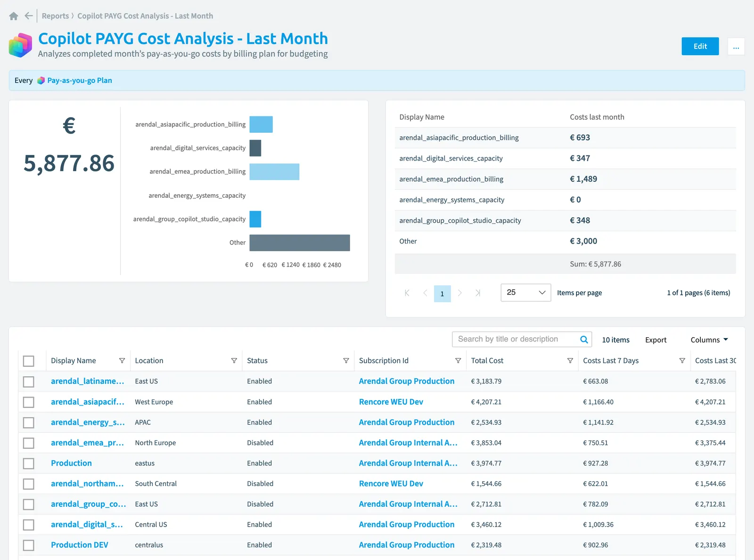The image size is (754, 560).
Task: Open the Reports breadcrumb
Action: [x=55, y=16]
